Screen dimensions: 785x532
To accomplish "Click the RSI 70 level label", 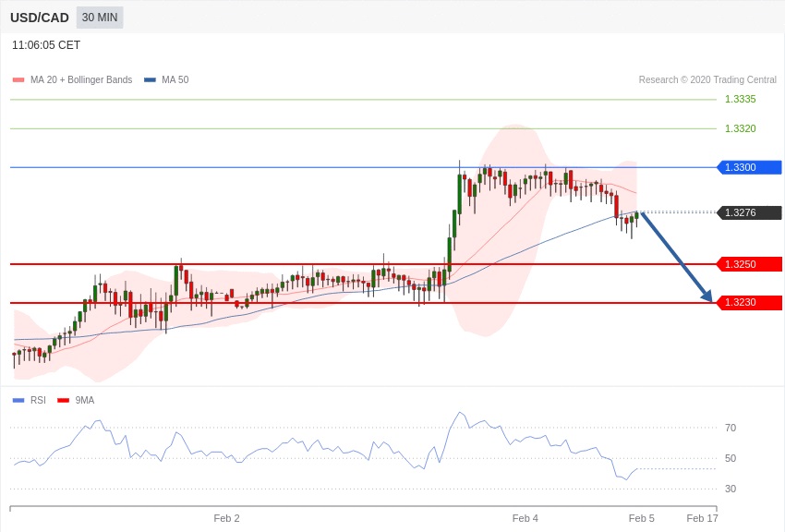I will 731,428.
